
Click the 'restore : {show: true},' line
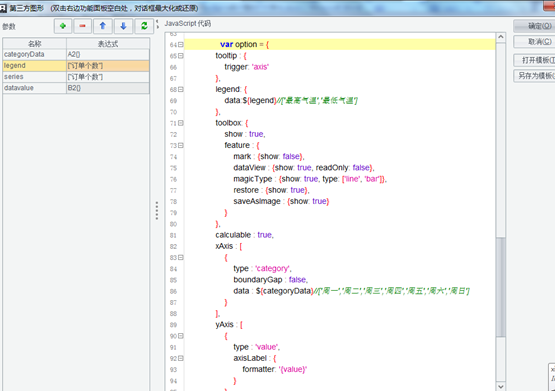271,190
